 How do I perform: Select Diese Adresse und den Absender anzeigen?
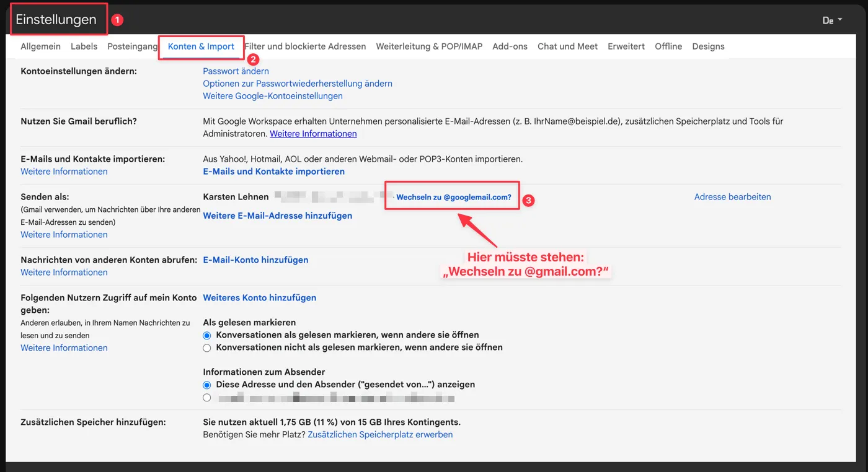(x=207, y=385)
